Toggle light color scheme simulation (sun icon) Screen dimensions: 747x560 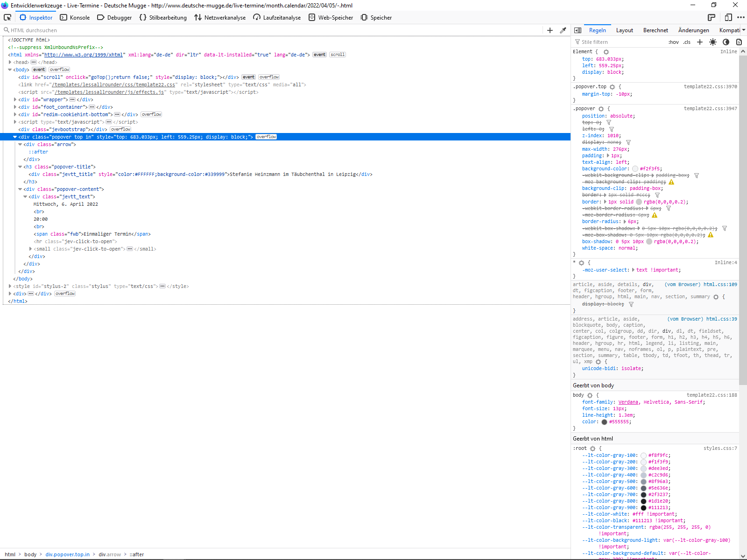click(713, 42)
